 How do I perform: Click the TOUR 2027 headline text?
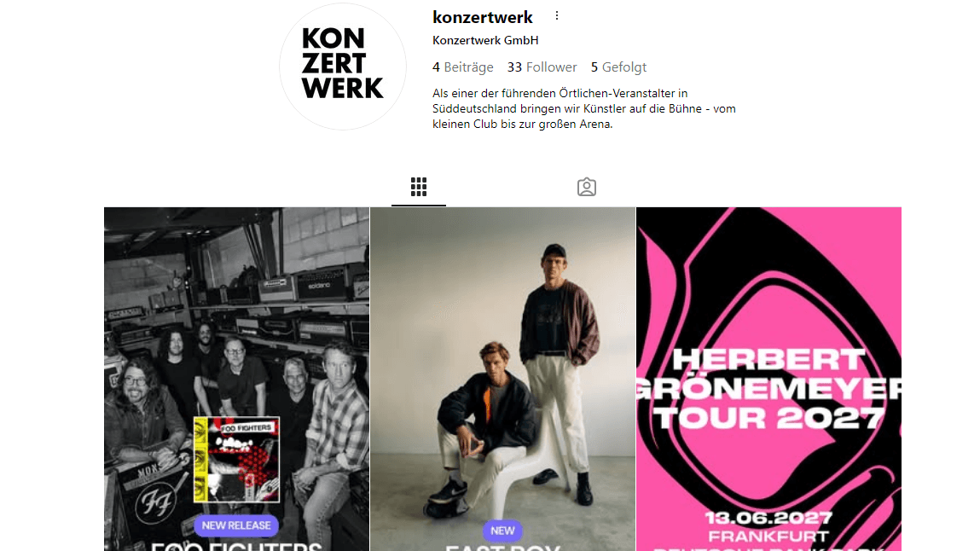[x=768, y=418]
